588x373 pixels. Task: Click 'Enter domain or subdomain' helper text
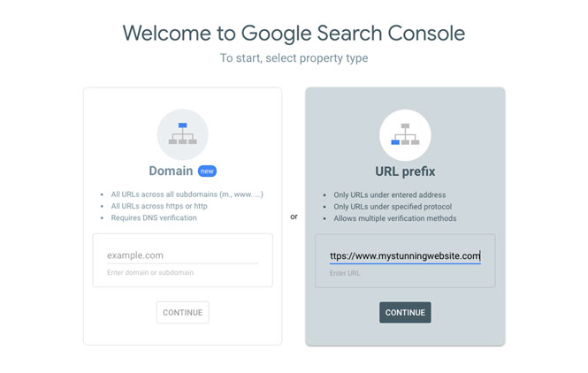(x=150, y=272)
